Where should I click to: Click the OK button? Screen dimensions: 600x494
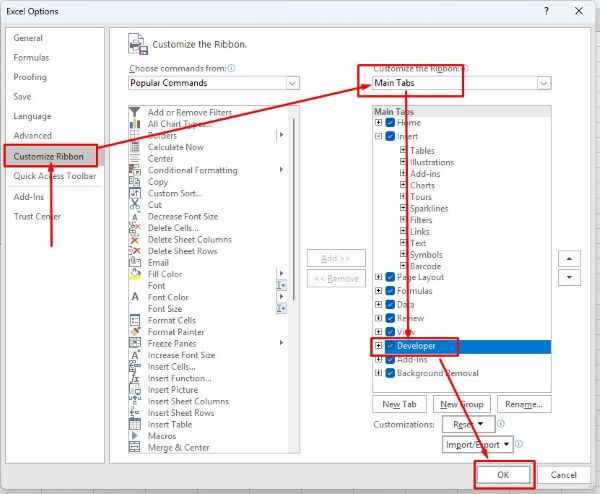503,475
